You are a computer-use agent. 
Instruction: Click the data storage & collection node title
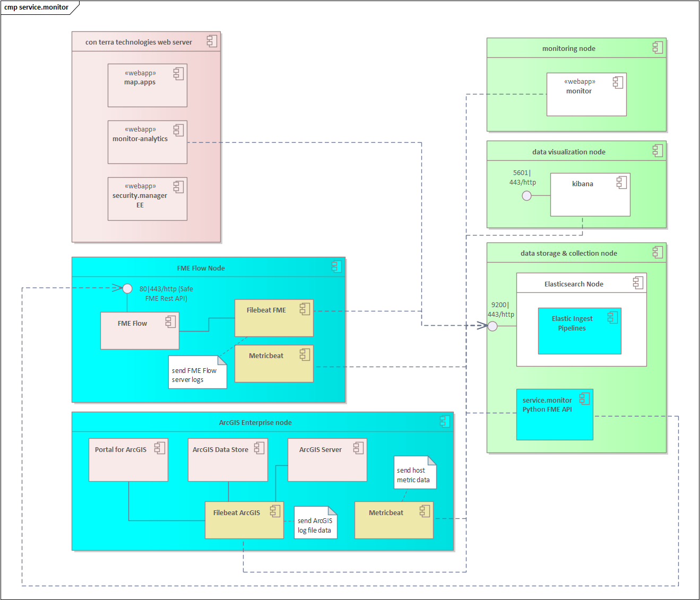pyautogui.click(x=568, y=253)
